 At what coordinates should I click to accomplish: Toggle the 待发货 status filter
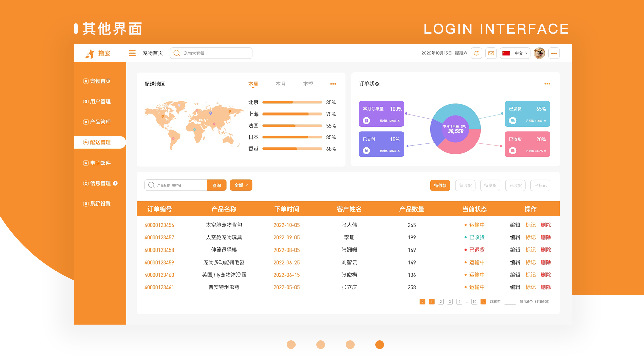(x=490, y=185)
